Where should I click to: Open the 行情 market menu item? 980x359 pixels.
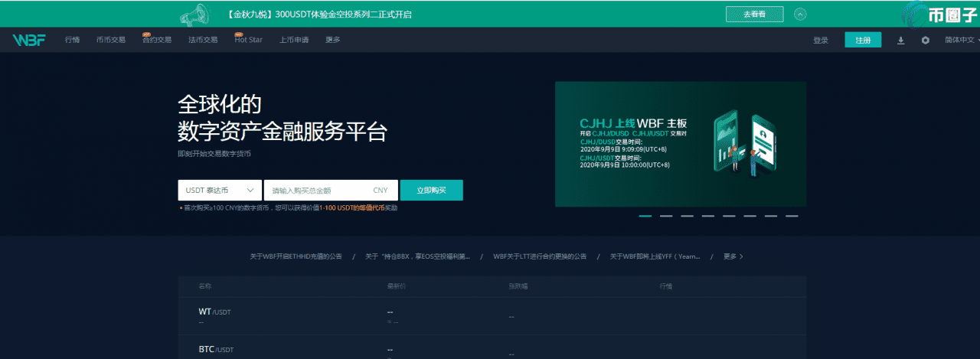coord(72,40)
